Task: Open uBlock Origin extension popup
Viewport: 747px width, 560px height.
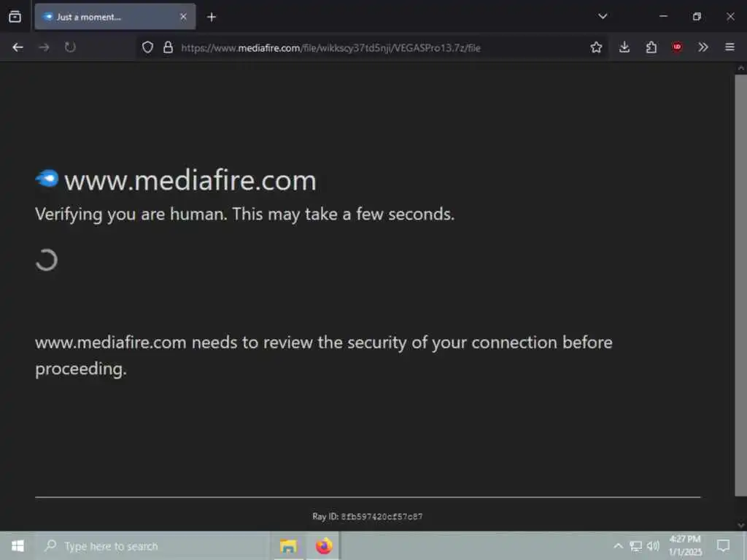Action: (x=677, y=47)
